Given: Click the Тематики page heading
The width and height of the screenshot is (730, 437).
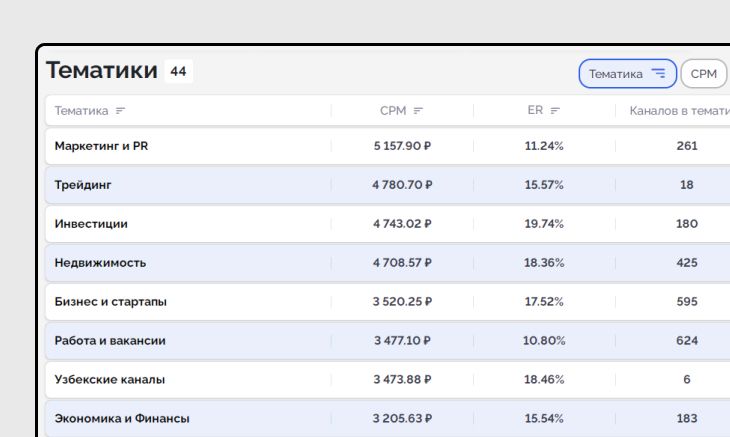Looking at the screenshot, I should click(x=102, y=71).
